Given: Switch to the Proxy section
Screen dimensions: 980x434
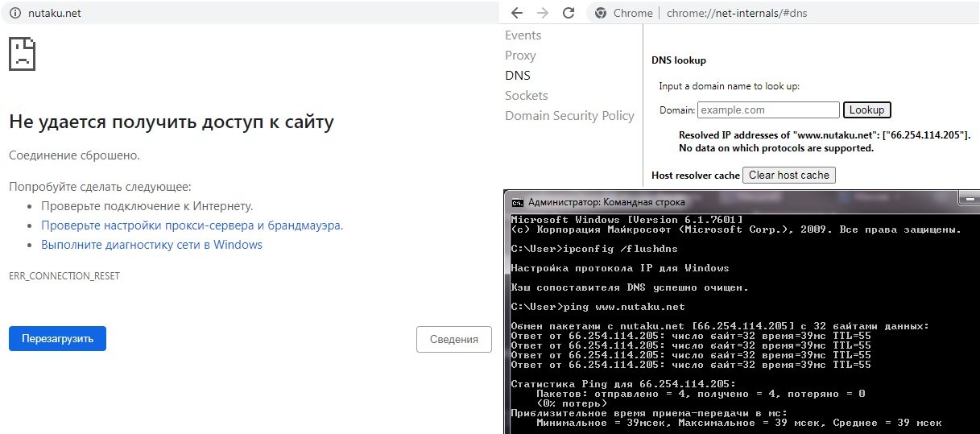Looking at the screenshot, I should coord(520,56).
